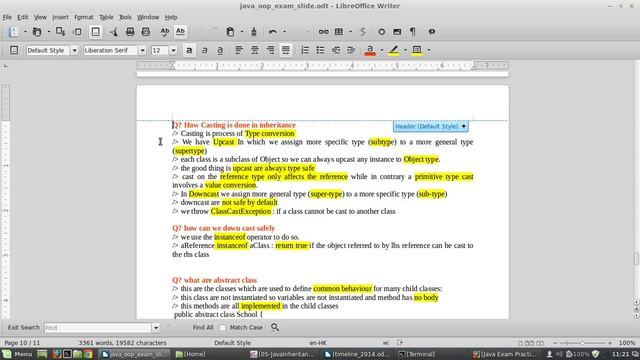Click Decrease Indent icon
The height and width of the screenshot is (360, 640).
pos(336,50)
